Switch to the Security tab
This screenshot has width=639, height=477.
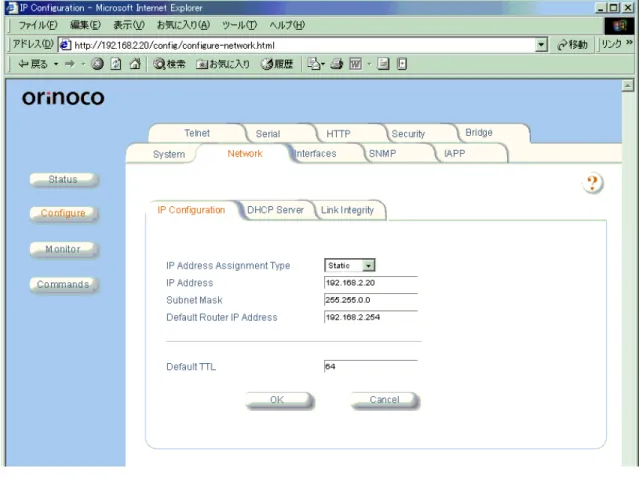(408, 134)
